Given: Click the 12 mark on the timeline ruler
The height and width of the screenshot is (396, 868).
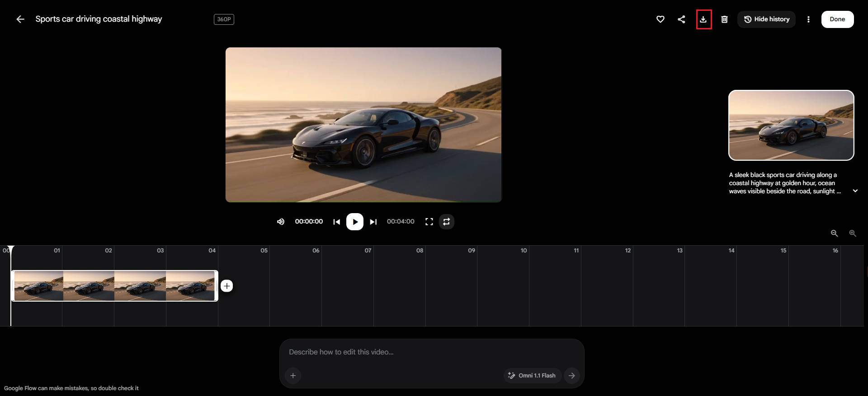Looking at the screenshot, I should (x=628, y=251).
